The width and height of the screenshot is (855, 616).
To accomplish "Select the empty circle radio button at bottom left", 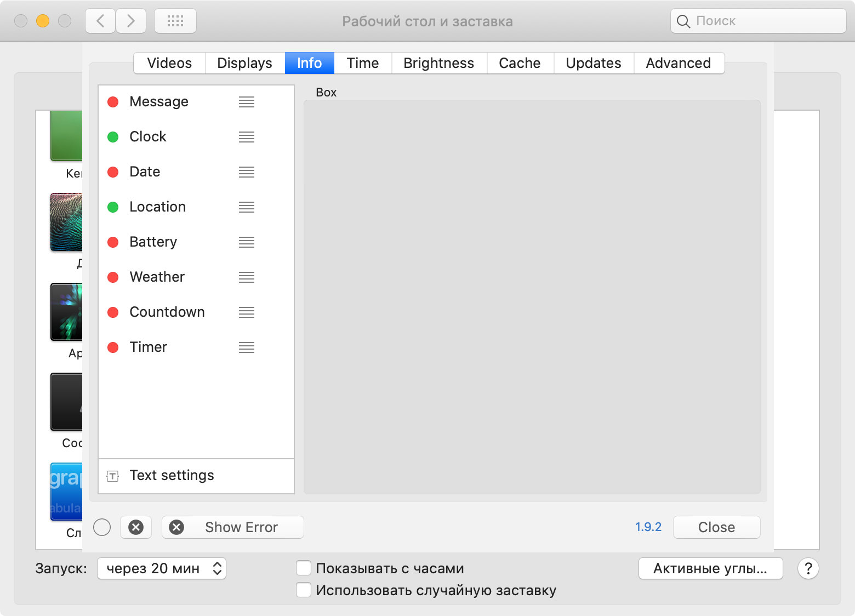I will tap(102, 527).
